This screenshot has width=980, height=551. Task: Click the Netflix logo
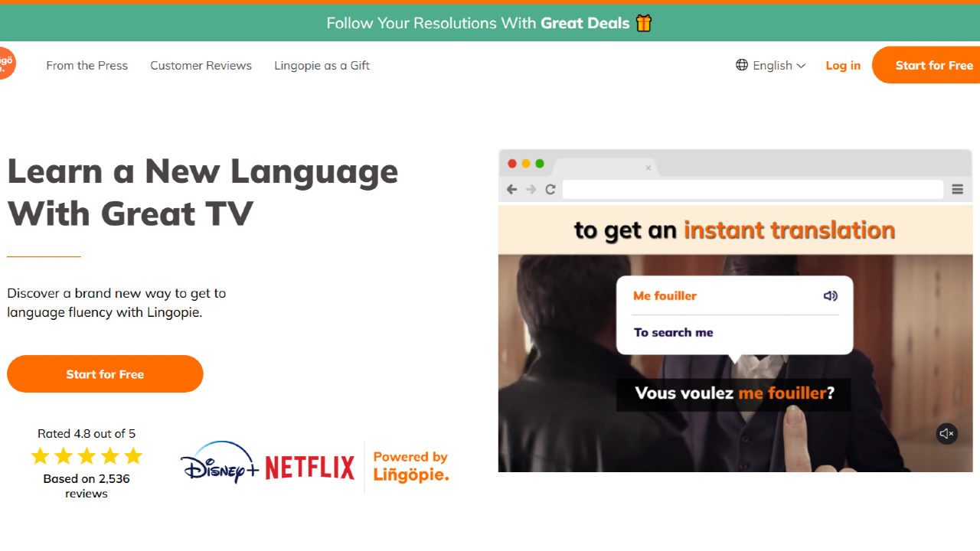pyautogui.click(x=310, y=467)
